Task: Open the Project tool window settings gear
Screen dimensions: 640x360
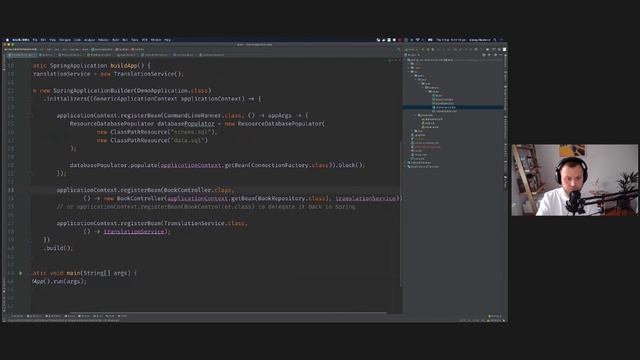Action: pyautogui.click(x=495, y=55)
